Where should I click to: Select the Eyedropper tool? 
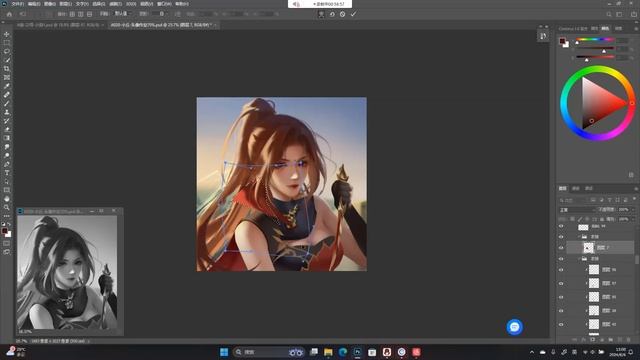click(x=7, y=86)
